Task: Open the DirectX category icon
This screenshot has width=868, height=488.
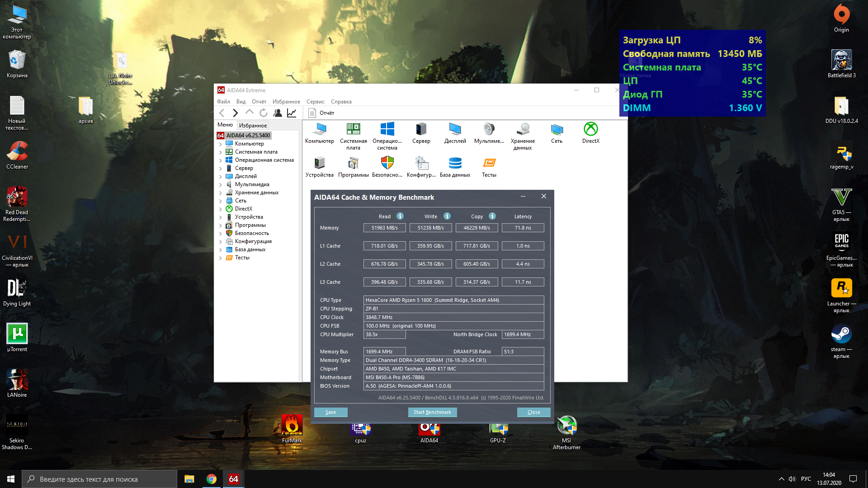Action: coord(591,133)
